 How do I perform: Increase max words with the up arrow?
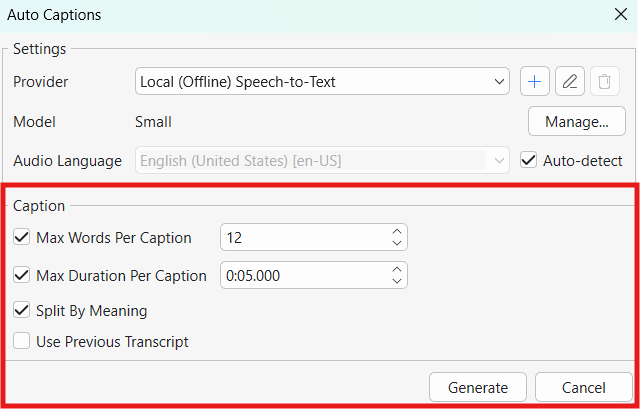pyautogui.click(x=397, y=231)
